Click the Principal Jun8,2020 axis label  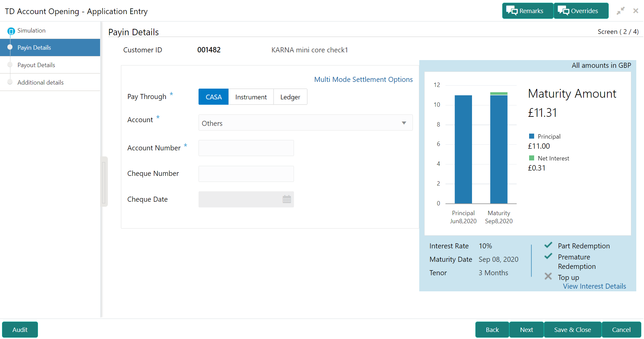coord(463,217)
